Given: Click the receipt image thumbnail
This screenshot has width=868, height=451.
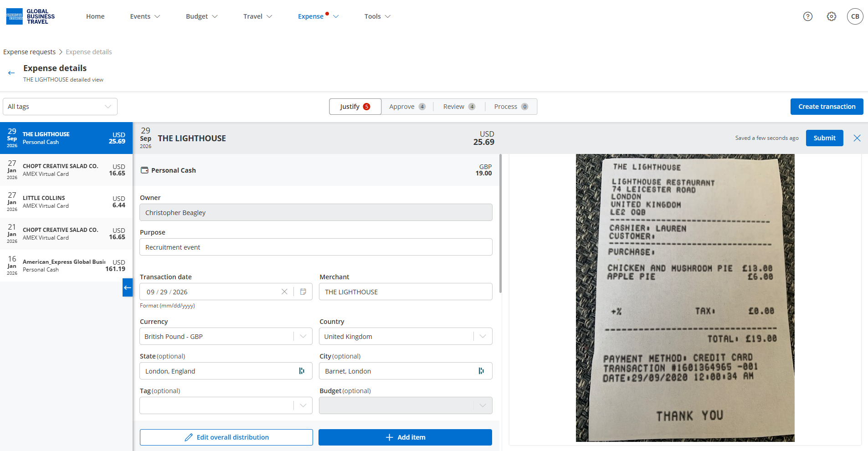Looking at the screenshot, I should 685,298.
